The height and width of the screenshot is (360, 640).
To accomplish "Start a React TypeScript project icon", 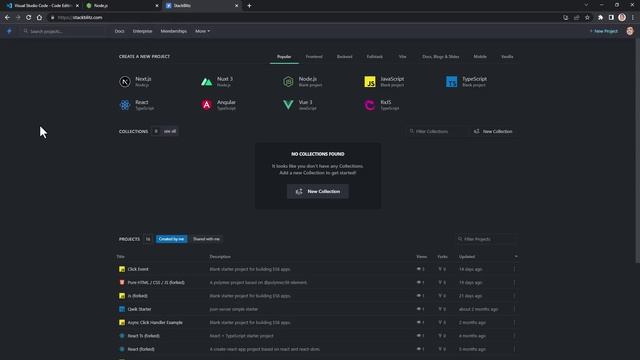I will point(125,105).
